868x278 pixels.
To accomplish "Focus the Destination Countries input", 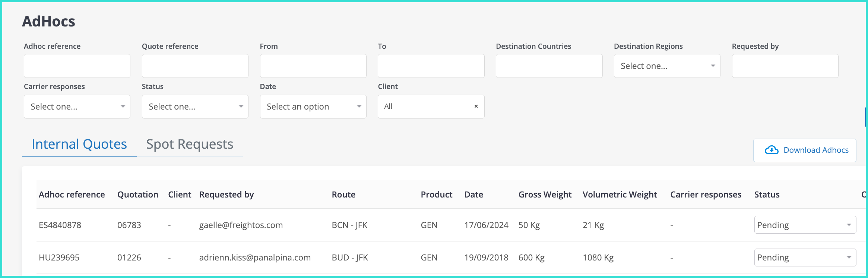I will pos(549,66).
